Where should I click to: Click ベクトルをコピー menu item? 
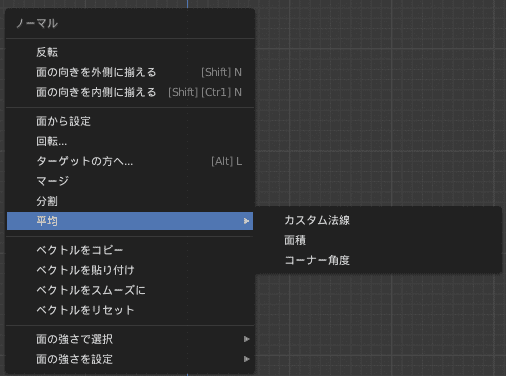[x=130, y=250]
